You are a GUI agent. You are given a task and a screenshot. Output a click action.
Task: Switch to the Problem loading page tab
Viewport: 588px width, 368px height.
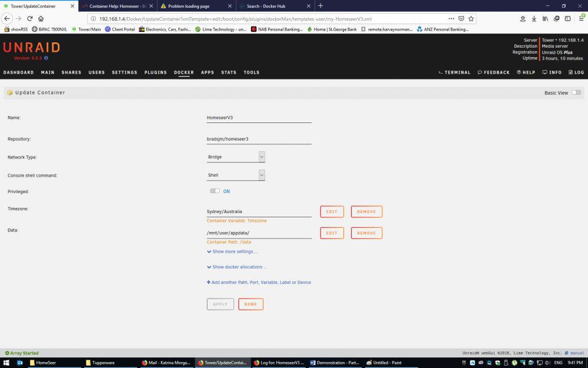coord(196,6)
